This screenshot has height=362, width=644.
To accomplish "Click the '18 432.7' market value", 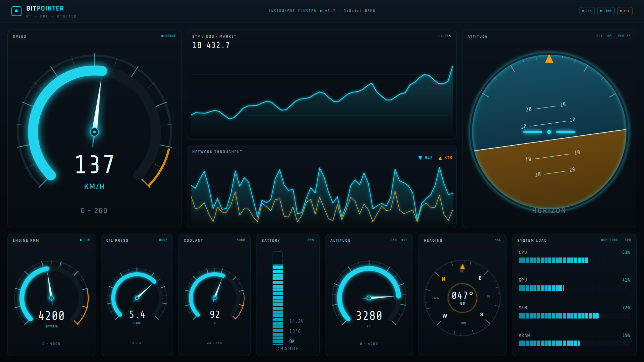I will pos(211,45).
